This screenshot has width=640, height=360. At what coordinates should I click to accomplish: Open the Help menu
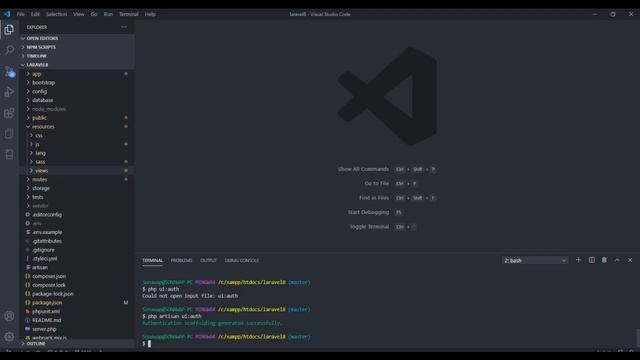click(150, 14)
